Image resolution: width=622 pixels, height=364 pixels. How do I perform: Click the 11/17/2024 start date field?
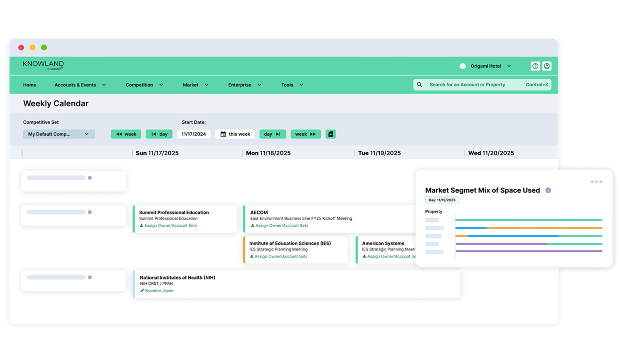pos(194,134)
